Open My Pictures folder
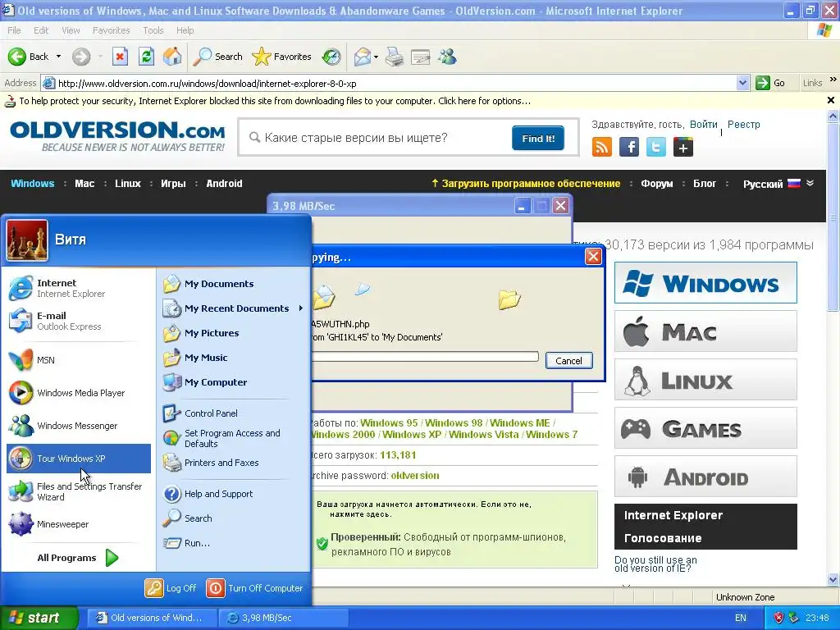The height and width of the screenshot is (630, 840). 233,333
